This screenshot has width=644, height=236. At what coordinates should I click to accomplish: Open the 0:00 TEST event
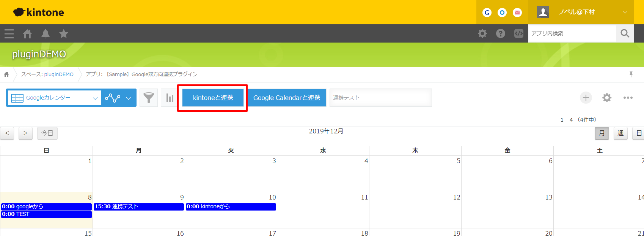46,214
